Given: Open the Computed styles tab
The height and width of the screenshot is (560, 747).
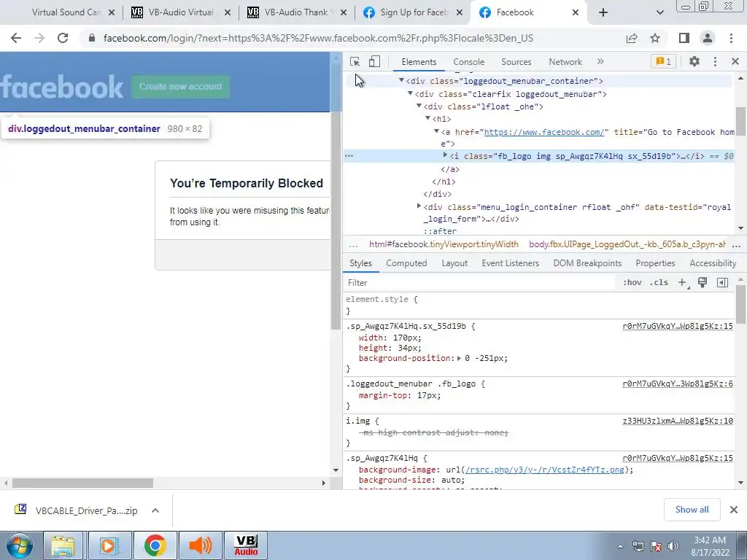Looking at the screenshot, I should (x=406, y=263).
